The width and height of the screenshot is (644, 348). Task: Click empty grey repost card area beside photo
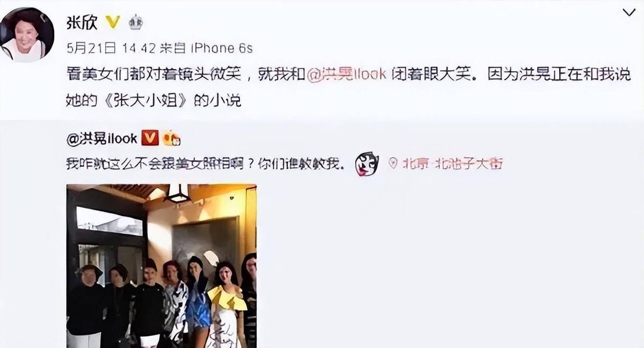(445, 263)
